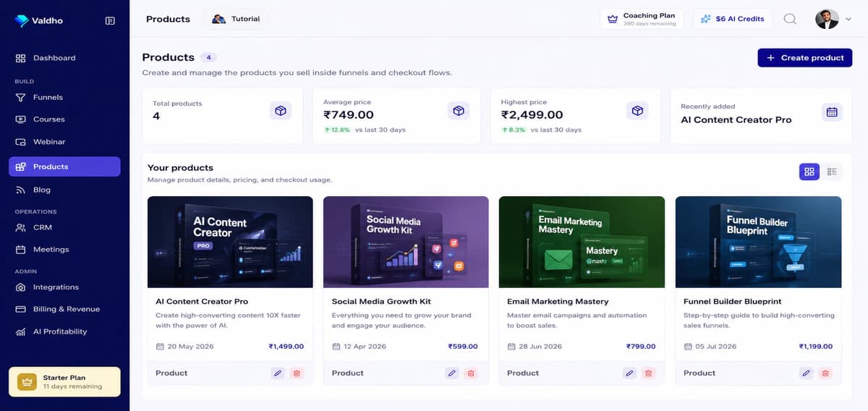
Task: Click the $6 AI Credits button
Action: point(733,19)
